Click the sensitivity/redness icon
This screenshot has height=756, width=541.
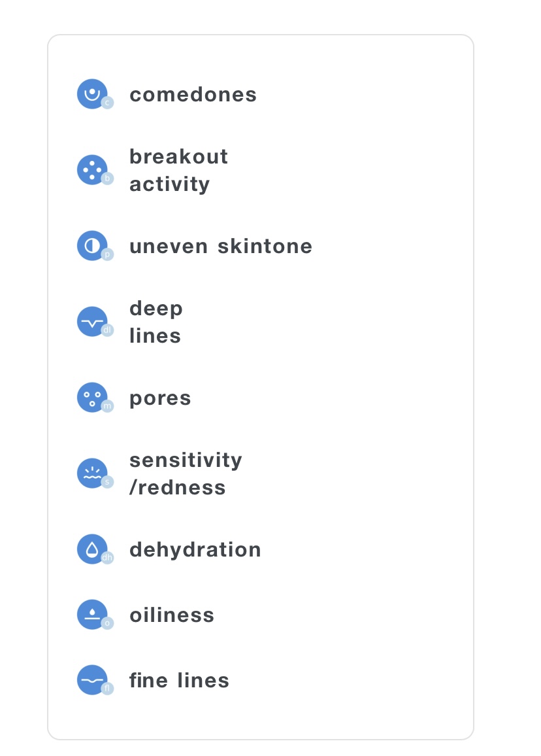(92, 473)
